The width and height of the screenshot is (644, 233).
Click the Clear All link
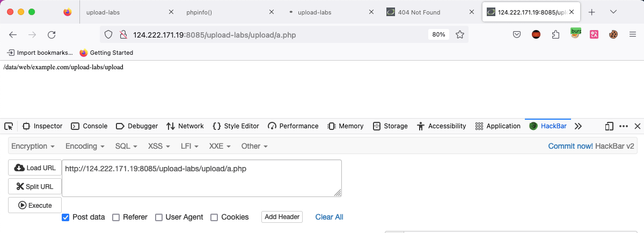329,217
